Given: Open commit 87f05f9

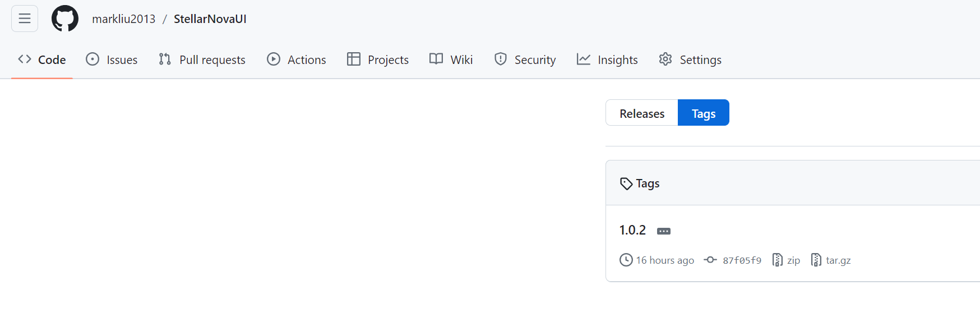Looking at the screenshot, I should pos(741,260).
